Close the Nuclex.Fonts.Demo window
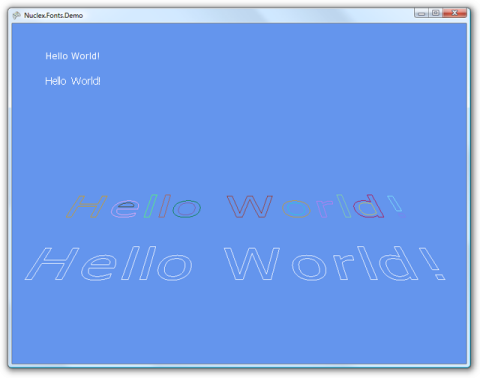 tap(454, 13)
